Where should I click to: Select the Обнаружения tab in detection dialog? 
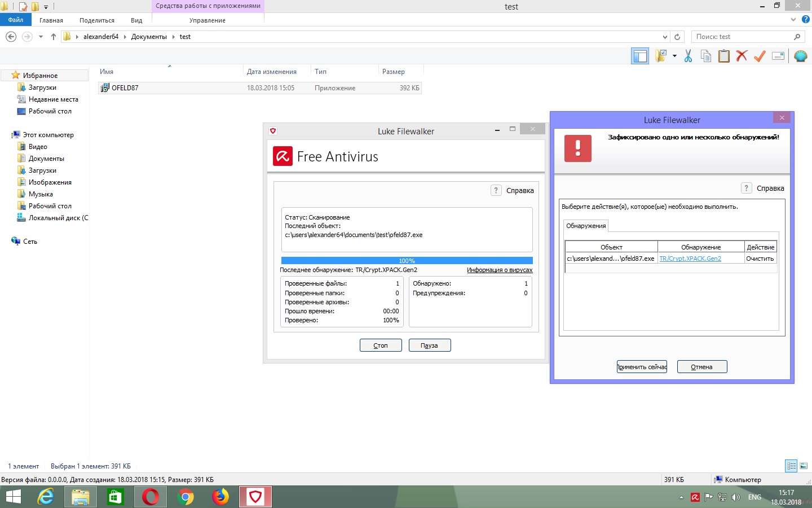tap(586, 226)
